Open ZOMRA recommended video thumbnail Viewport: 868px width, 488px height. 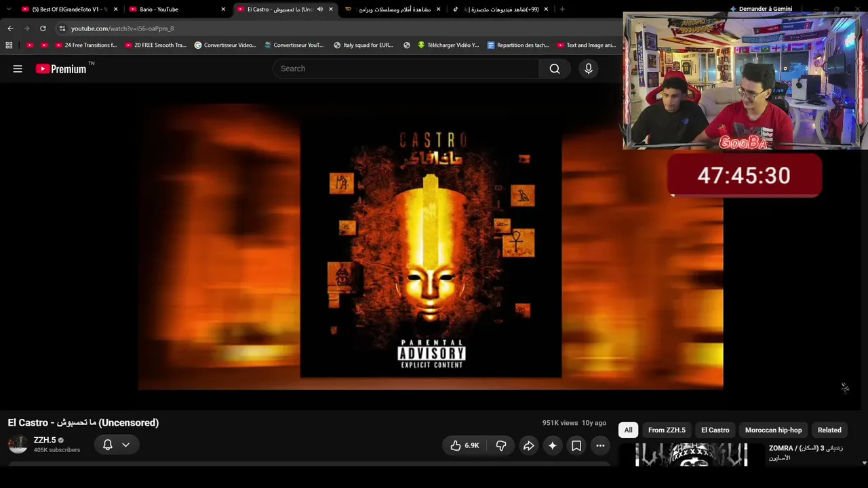click(692, 455)
